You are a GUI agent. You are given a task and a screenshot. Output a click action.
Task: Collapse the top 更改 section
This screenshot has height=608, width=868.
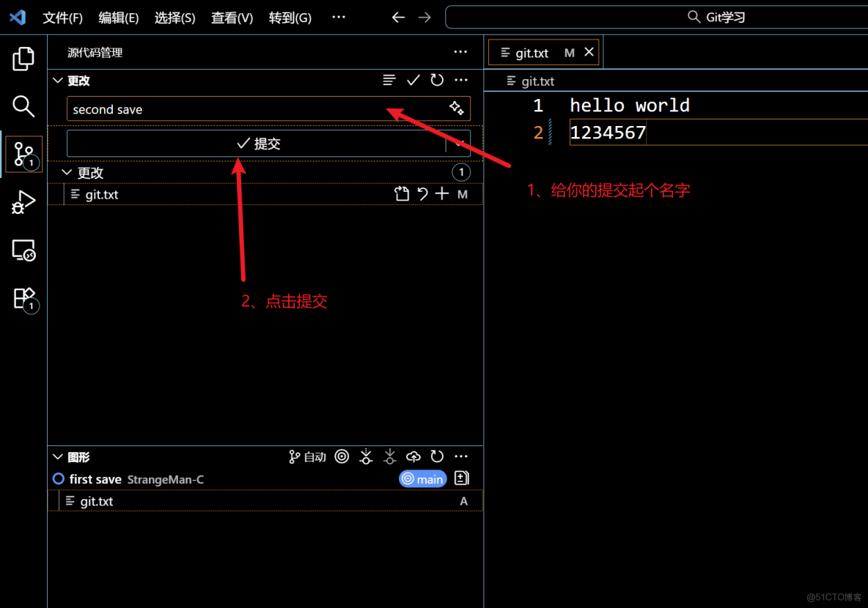57,80
